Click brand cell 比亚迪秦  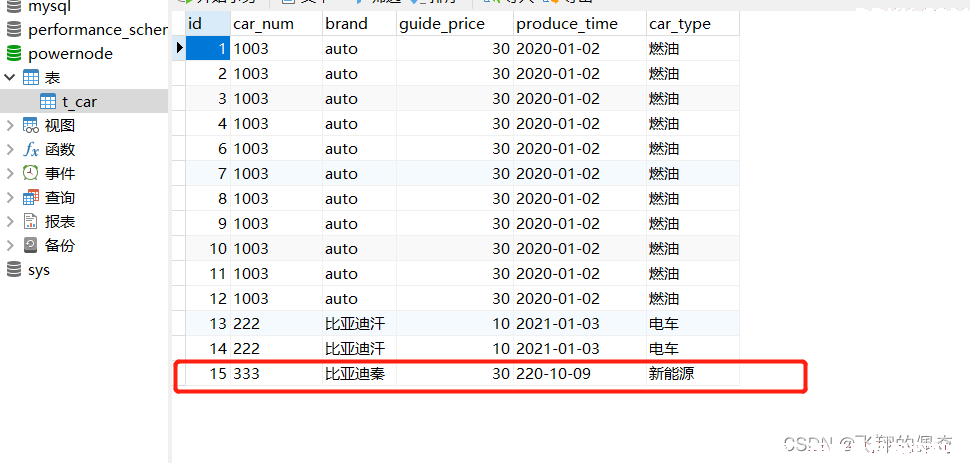359,373
